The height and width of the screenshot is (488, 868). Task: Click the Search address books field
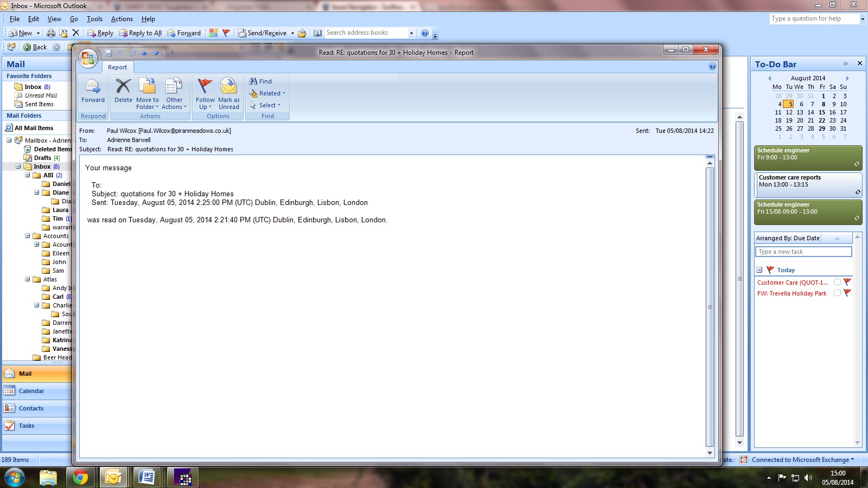(366, 33)
